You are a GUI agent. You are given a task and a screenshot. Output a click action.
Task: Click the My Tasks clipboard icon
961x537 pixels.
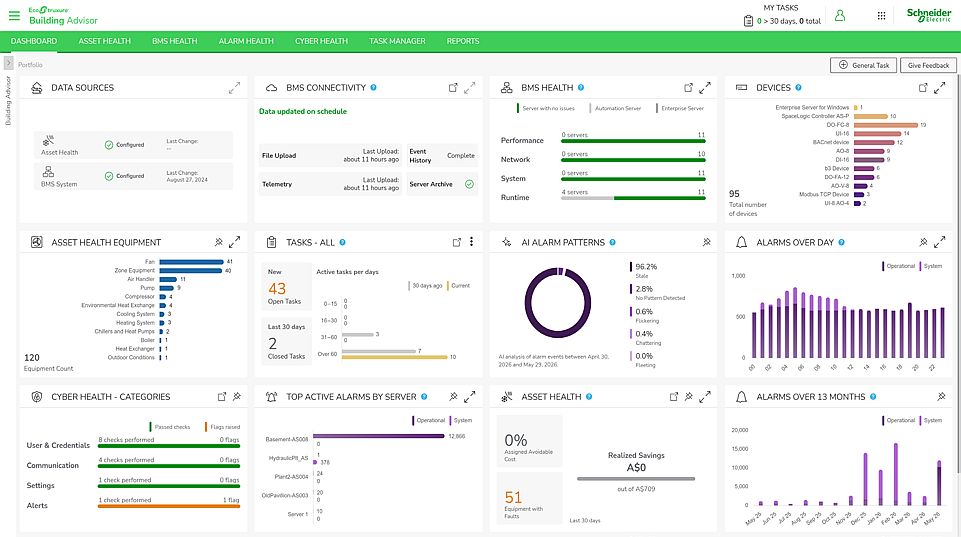point(748,21)
